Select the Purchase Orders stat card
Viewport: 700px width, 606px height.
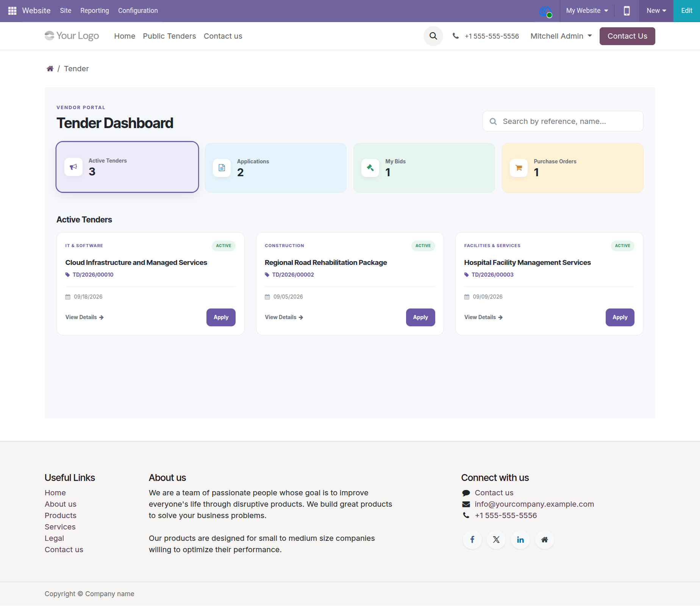(x=573, y=168)
